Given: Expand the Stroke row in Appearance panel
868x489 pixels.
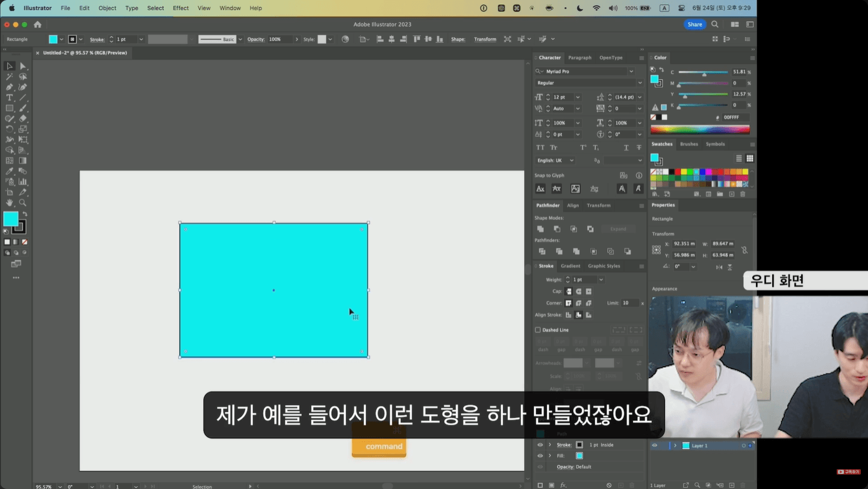Looking at the screenshot, I should (x=549, y=445).
